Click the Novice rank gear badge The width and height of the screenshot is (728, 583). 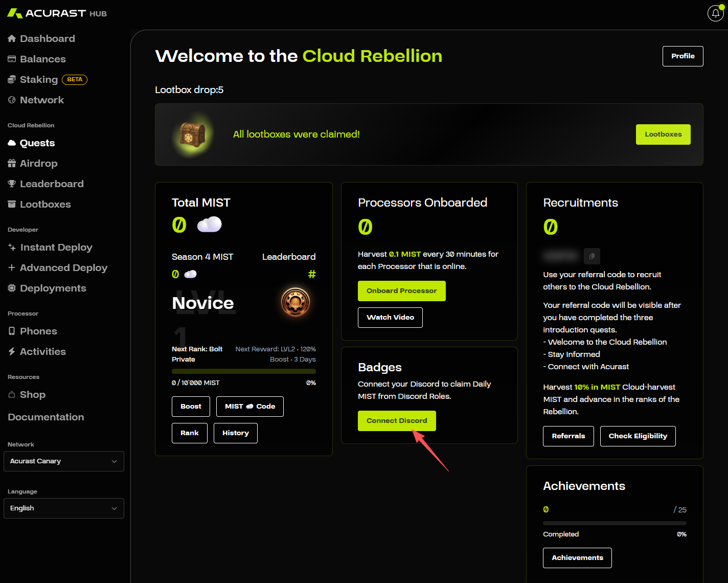click(x=295, y=302)
